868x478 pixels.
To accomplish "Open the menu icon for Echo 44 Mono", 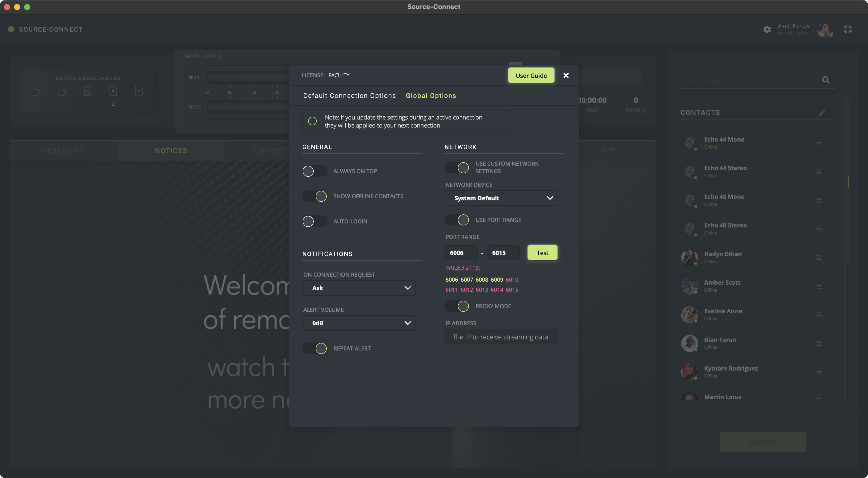I will pos(819,143).
